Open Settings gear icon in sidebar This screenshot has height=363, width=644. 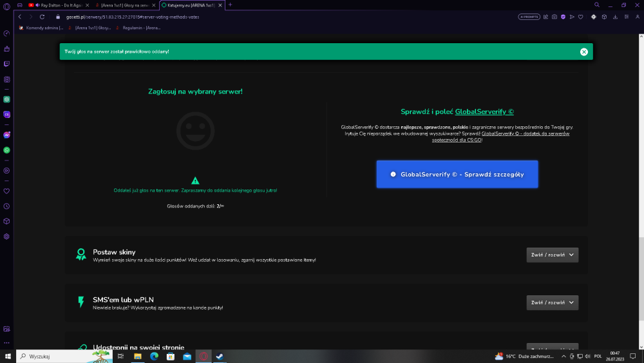(x=6, y=237)
